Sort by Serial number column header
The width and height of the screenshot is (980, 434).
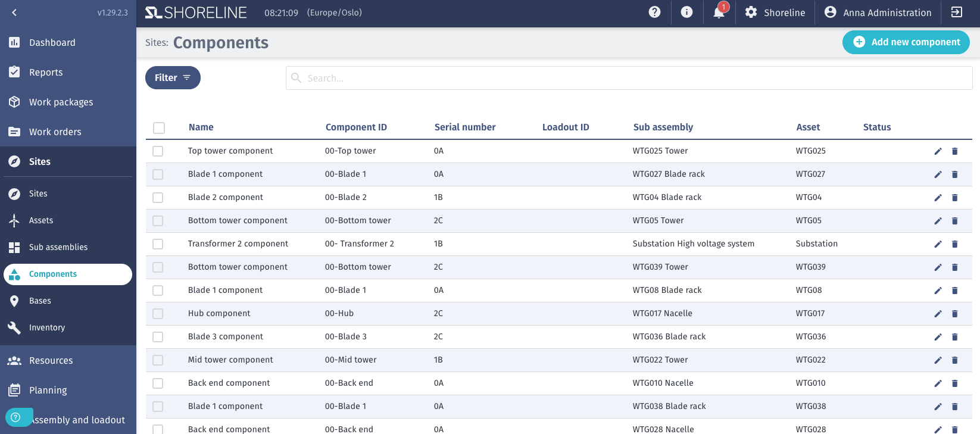point(465,127)
